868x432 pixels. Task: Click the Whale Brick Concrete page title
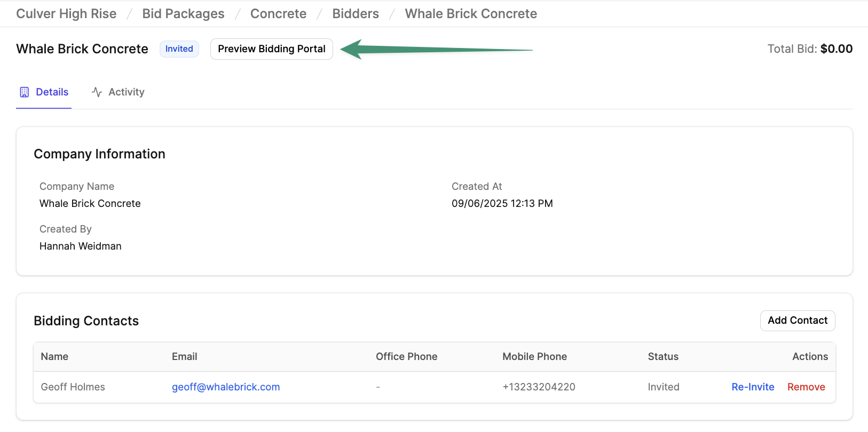point(82,49)
